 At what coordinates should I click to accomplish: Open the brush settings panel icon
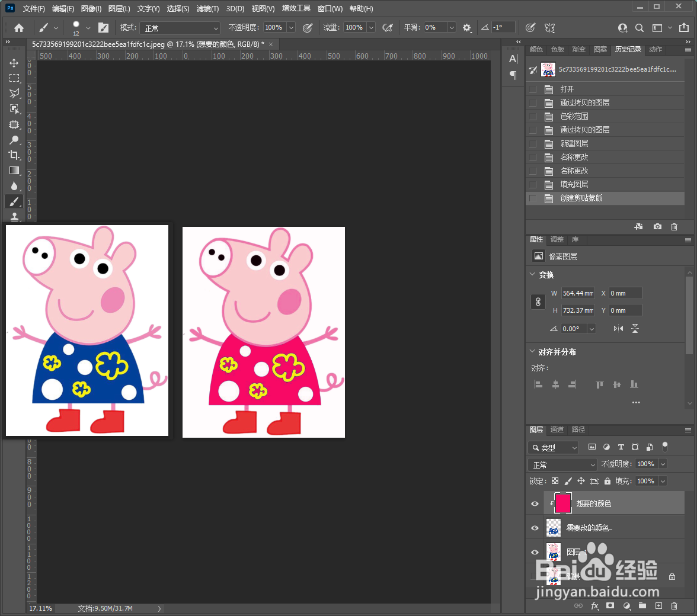(103, 28)
